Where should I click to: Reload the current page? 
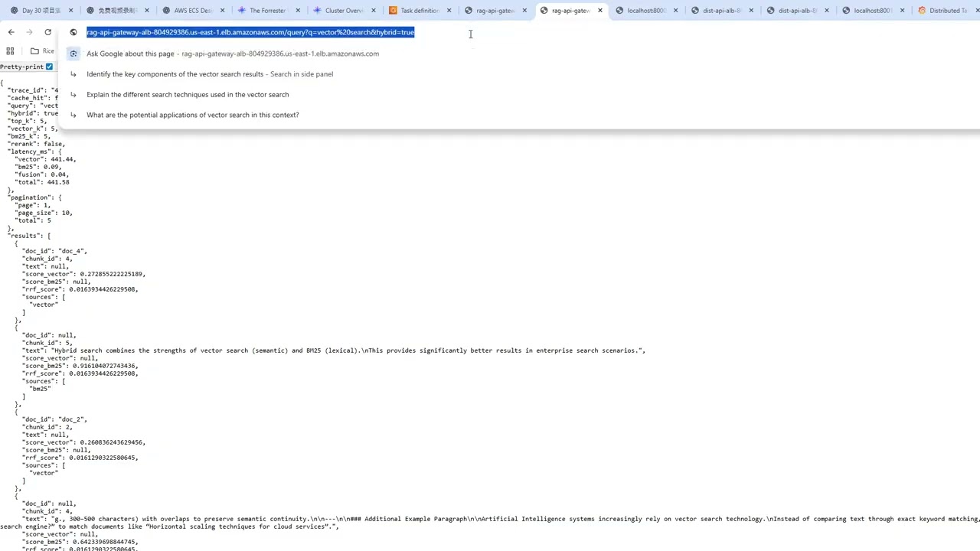[x=47, y=32]
